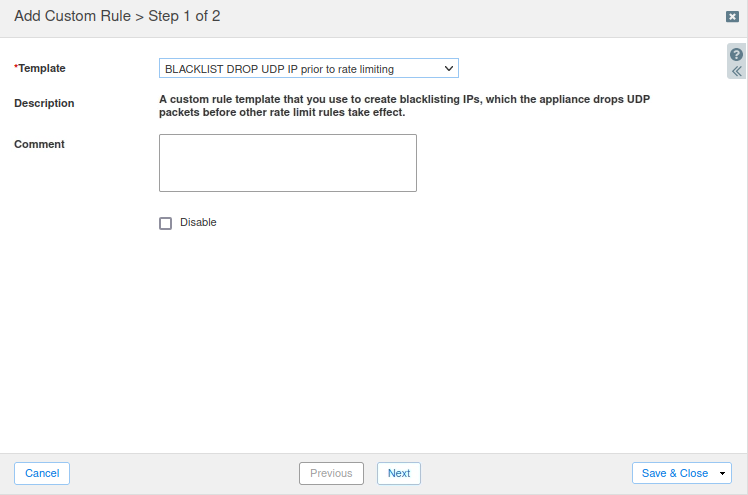Click the 'Step 1 of 2' heading text
This screenshot has width=748, height=495.
point(184,16)
